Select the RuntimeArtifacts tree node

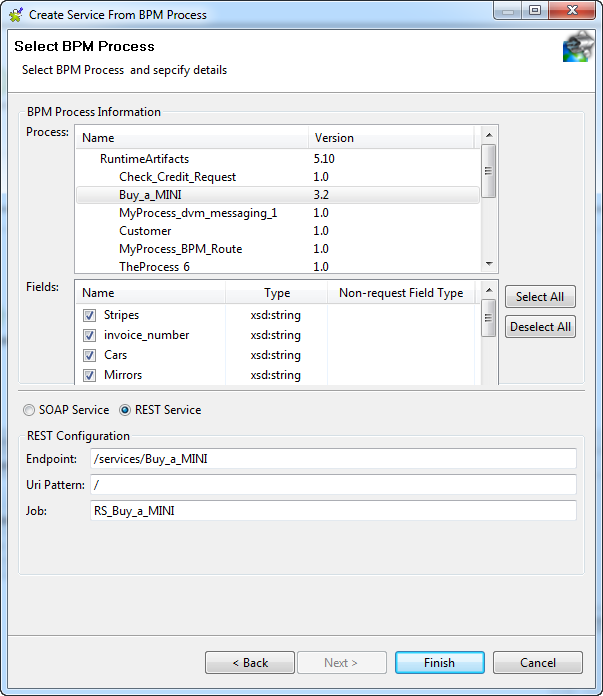coord(144,159)
